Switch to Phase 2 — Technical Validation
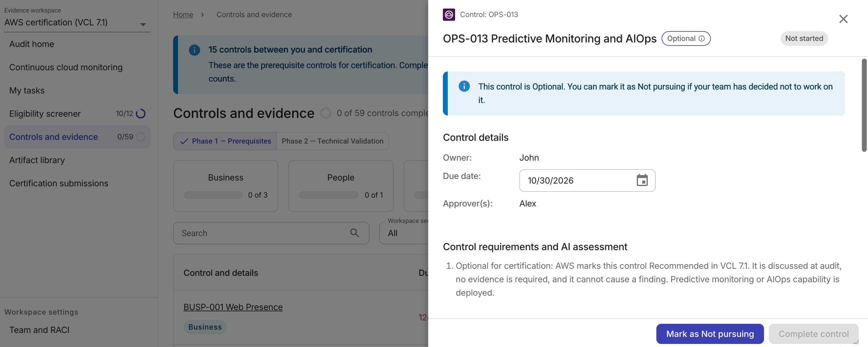Screen dimensions: 868x347 pyautogui.click(x=332, y=141)
